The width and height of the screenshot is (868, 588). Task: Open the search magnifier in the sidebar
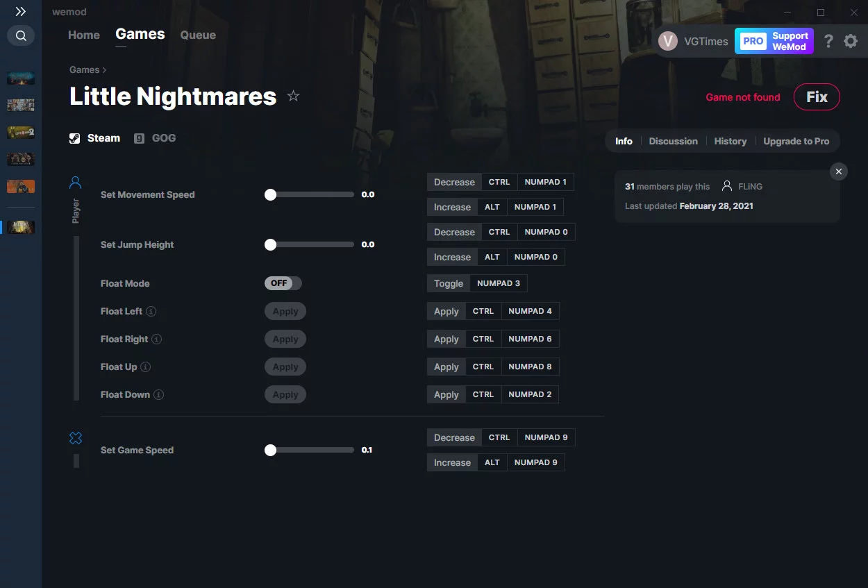(21, 35)
